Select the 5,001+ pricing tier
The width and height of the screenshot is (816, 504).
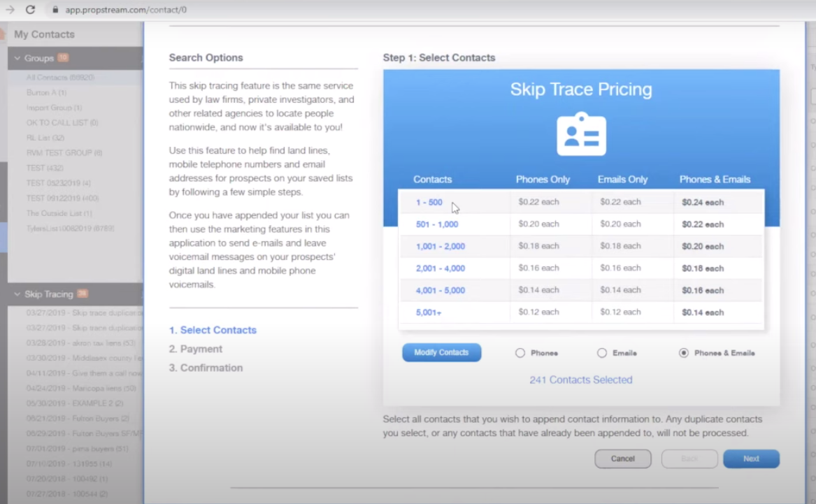[429, 312]
